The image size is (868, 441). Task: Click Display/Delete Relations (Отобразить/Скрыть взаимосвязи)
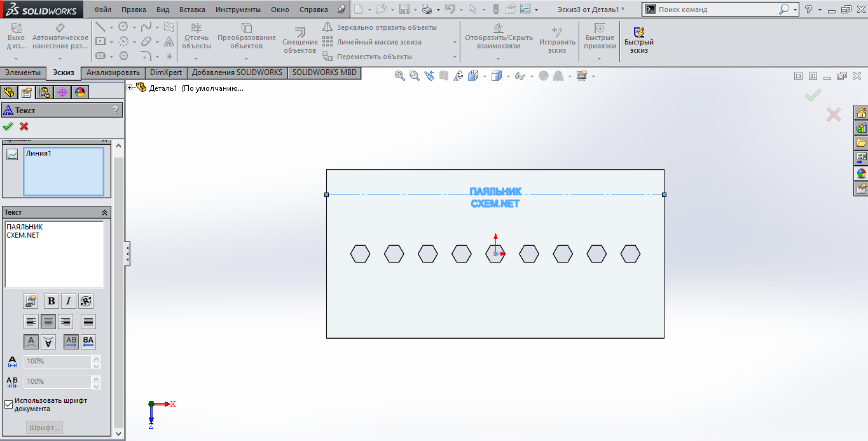(x=499, y=36)
